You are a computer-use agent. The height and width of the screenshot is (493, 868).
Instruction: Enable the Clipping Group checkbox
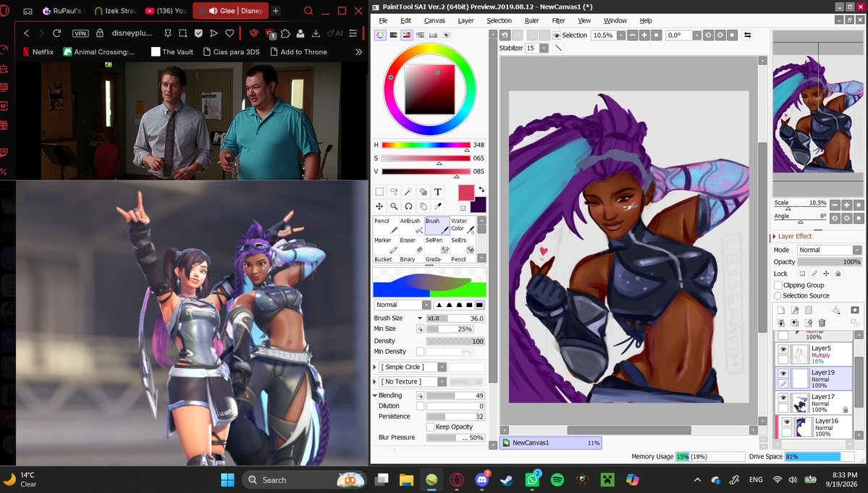click(x=778, y=285)
